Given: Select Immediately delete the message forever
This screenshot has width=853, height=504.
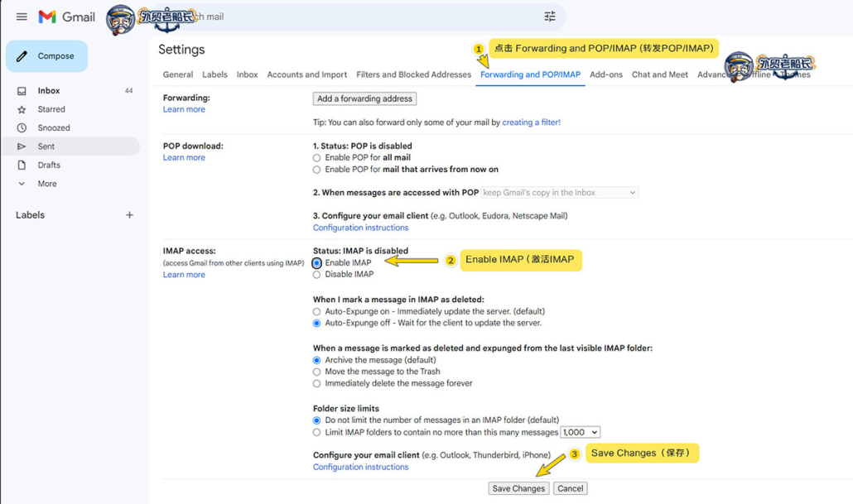Looking at the screenshot, I should tap(316, 384).
